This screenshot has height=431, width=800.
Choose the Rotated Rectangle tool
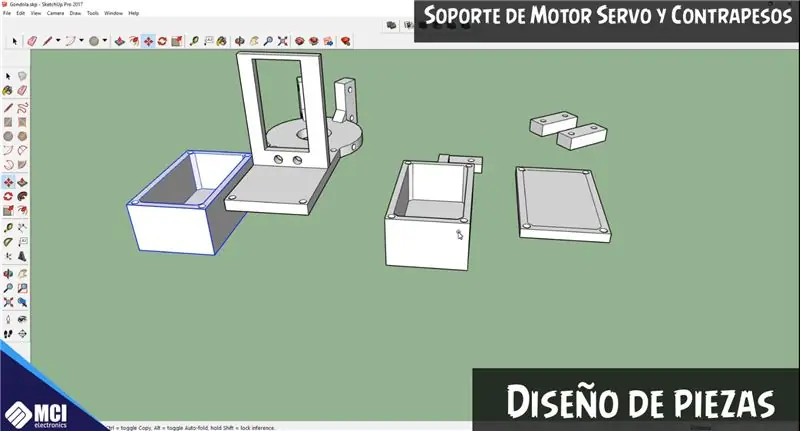22,122
